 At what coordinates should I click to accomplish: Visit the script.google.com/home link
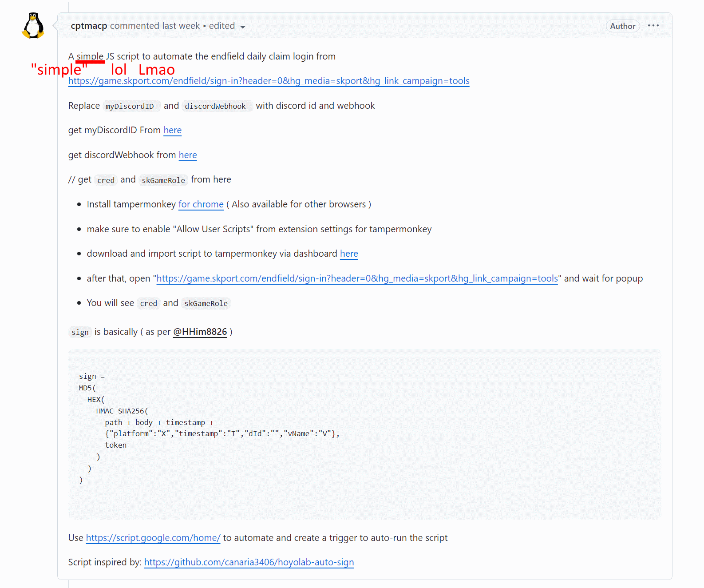click(153, 538)
